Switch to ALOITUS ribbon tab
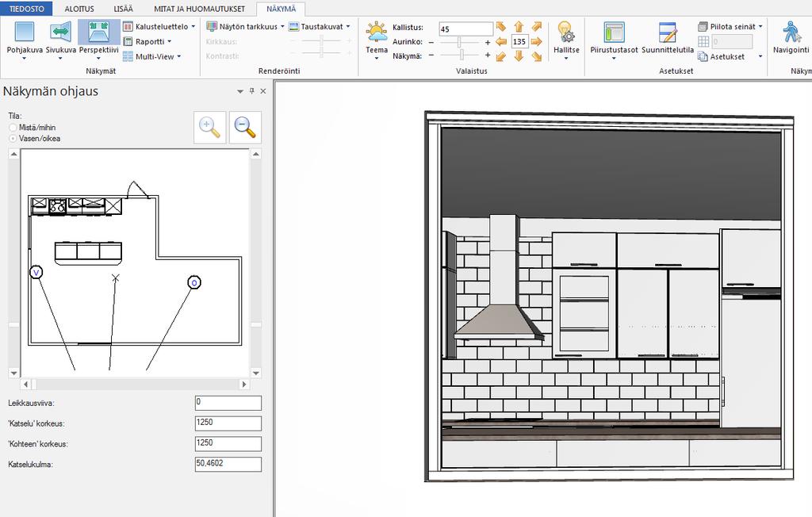This screenshot has width=812, height=517. click(x=79, y=9)
